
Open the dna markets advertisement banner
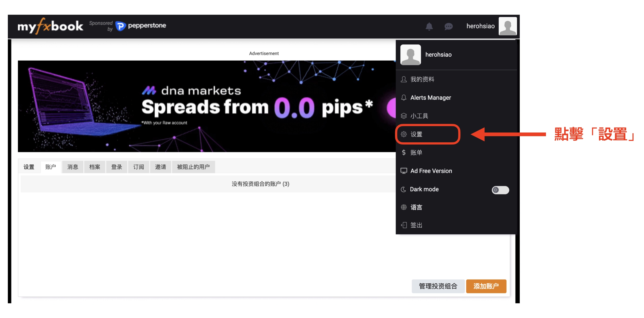point(207,106)
